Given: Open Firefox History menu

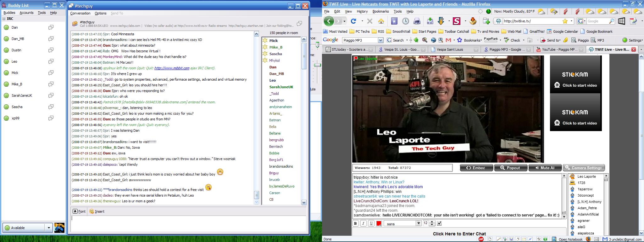Looking at the screenshot, I should (x=362, y=11).
